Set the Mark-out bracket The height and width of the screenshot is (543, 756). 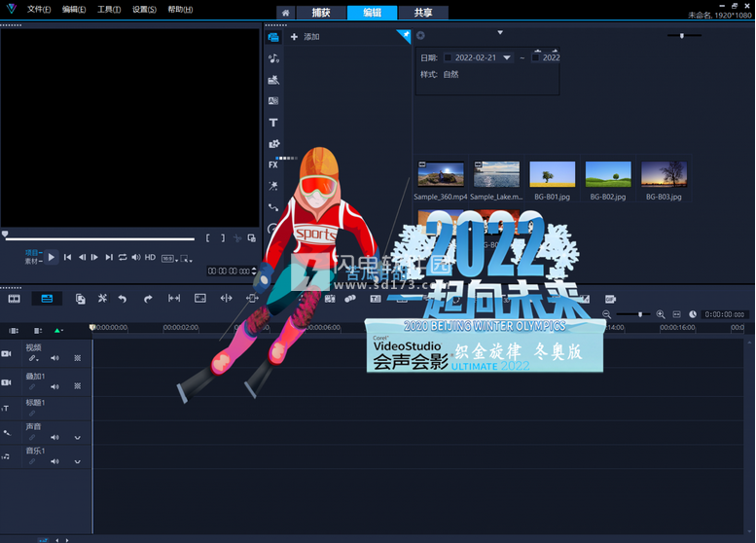(223, 238)
